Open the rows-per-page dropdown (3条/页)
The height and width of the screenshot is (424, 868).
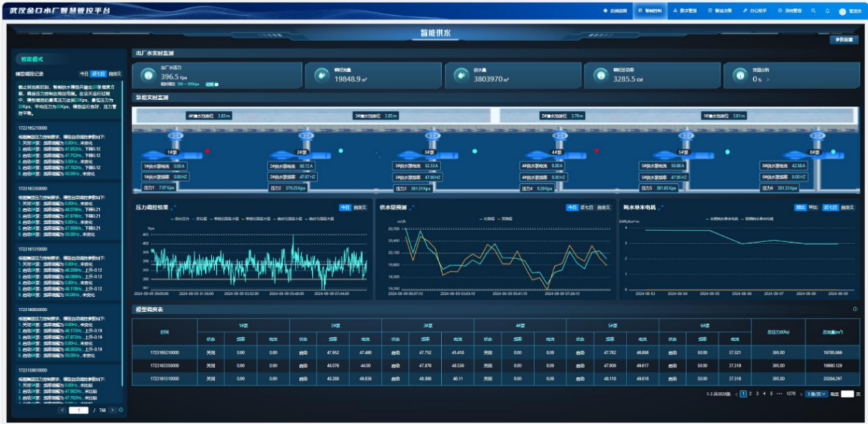coord(815,394)
